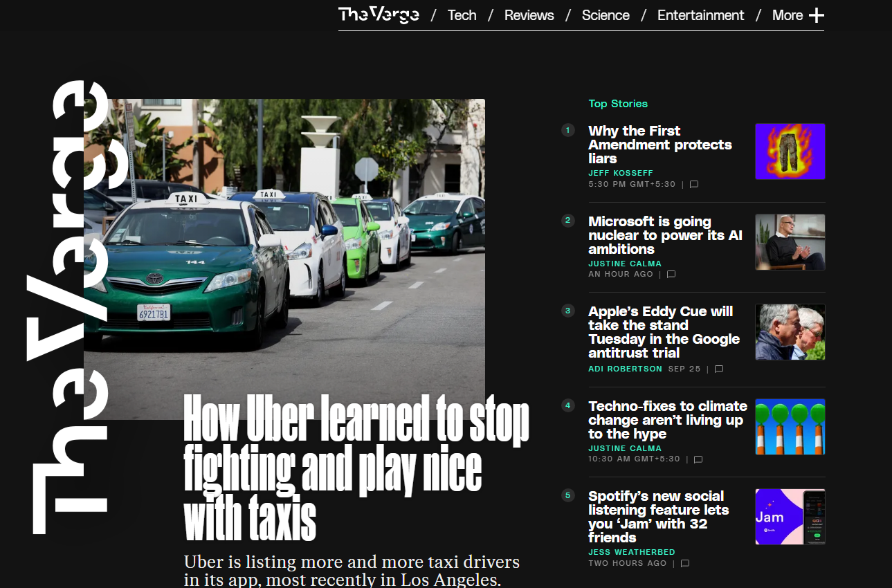Open The Verge logo in top navigation
892x588 pixels.
click(x=379, y=15)
